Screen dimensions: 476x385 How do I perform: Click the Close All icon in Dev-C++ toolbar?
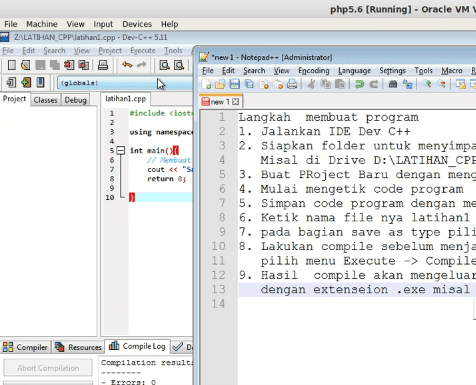click(83, 65)
